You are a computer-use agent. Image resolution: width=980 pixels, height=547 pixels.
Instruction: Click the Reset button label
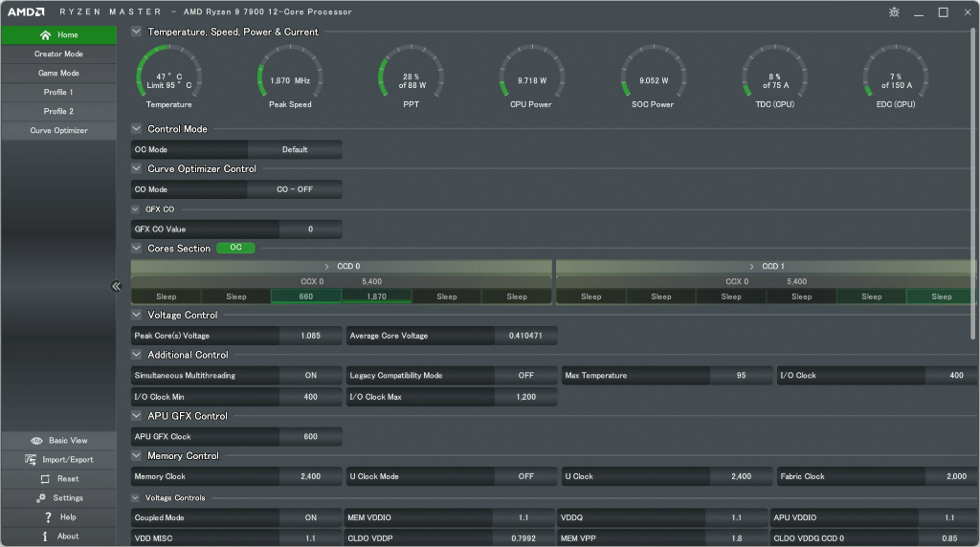68,479
